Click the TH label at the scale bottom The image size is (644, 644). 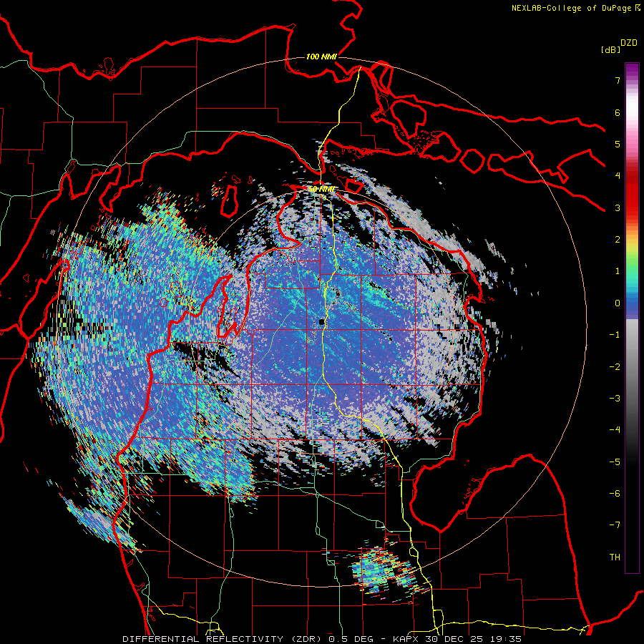(615, 557)
